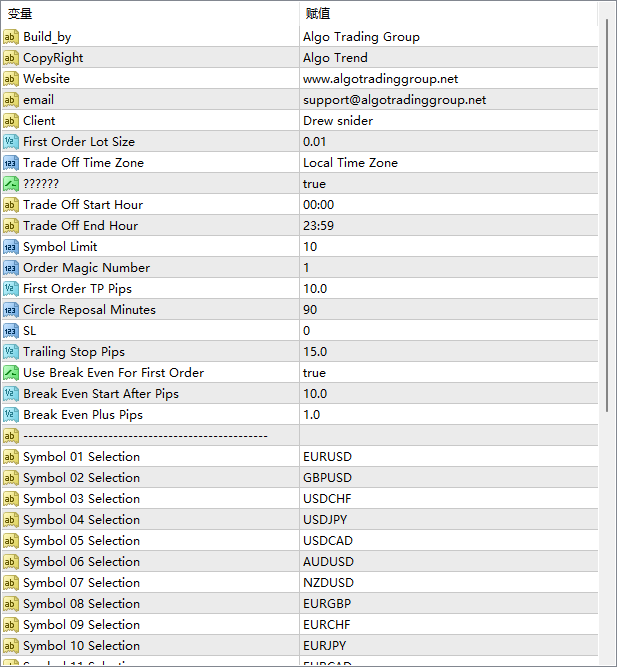Click the double icon beside Trailing Stop Pips
The image size is (617, 667).
pos(11,352)
